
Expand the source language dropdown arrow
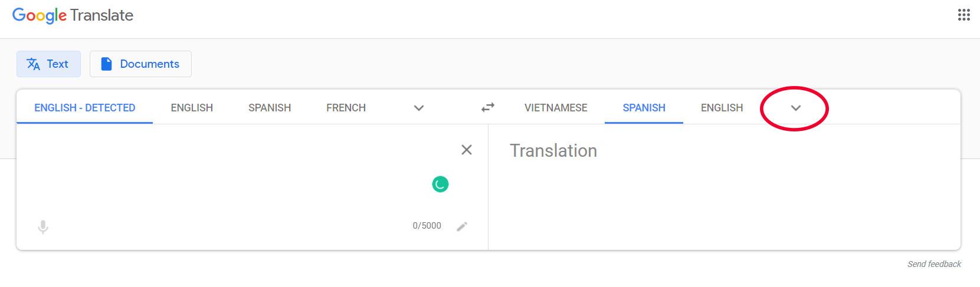tap(419, 108)
